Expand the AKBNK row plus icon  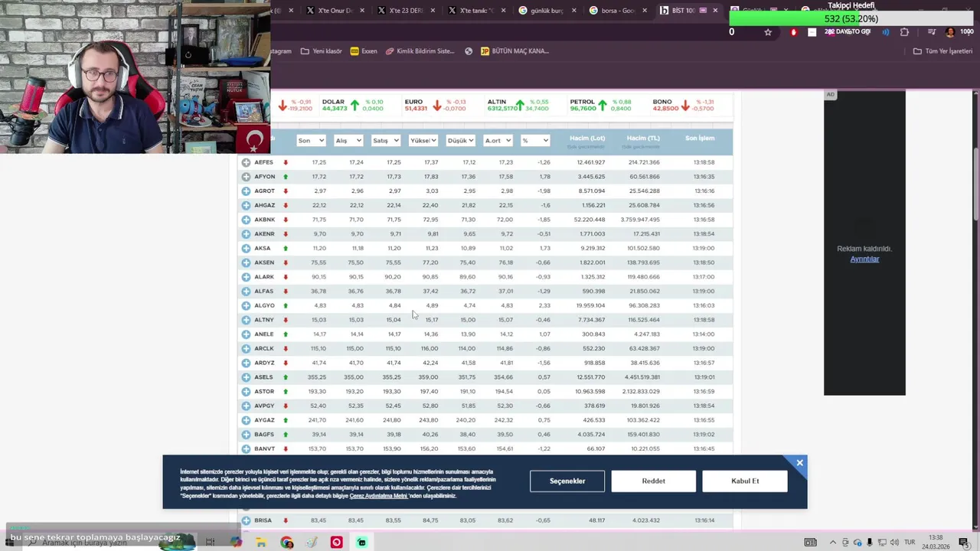coord(246,220)
